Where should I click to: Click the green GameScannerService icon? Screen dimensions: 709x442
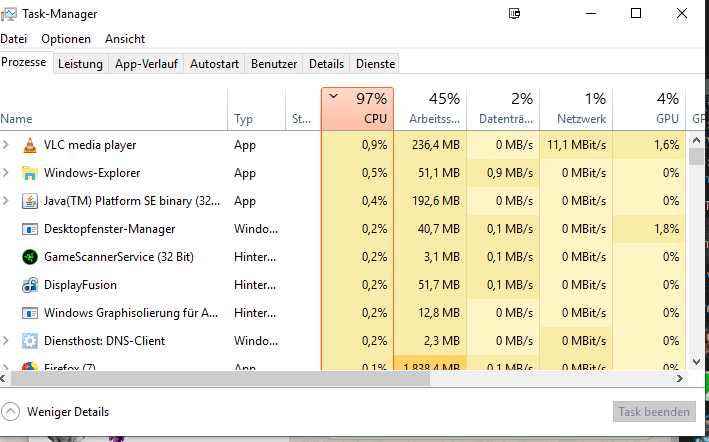point(30,257)
